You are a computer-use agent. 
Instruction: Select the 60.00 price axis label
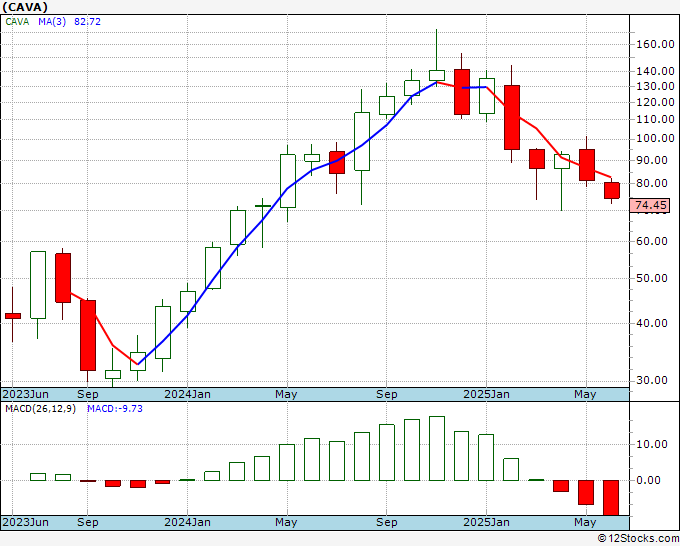click(652, 242)
